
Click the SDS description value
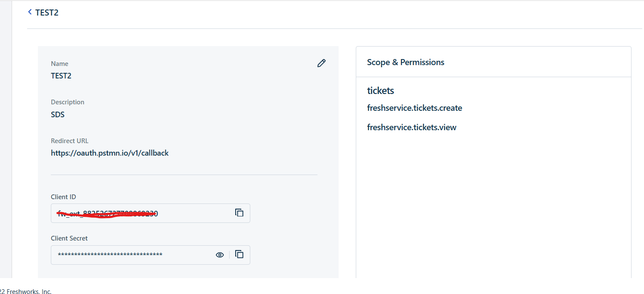pos(58,115)
